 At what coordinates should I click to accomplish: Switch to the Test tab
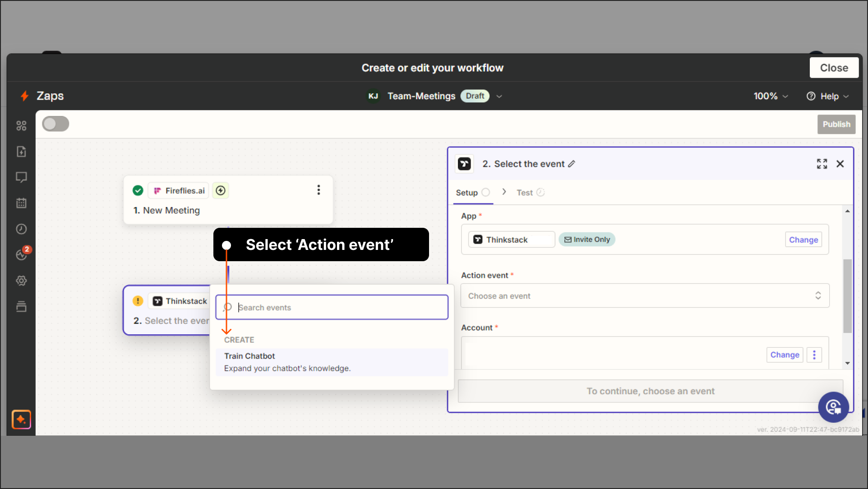[530, 193]
